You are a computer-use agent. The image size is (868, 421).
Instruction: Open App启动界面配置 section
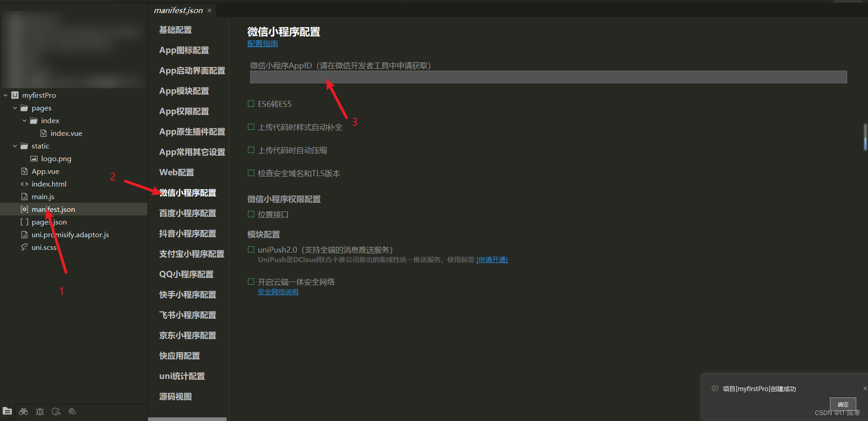click(x=192, y=71)
